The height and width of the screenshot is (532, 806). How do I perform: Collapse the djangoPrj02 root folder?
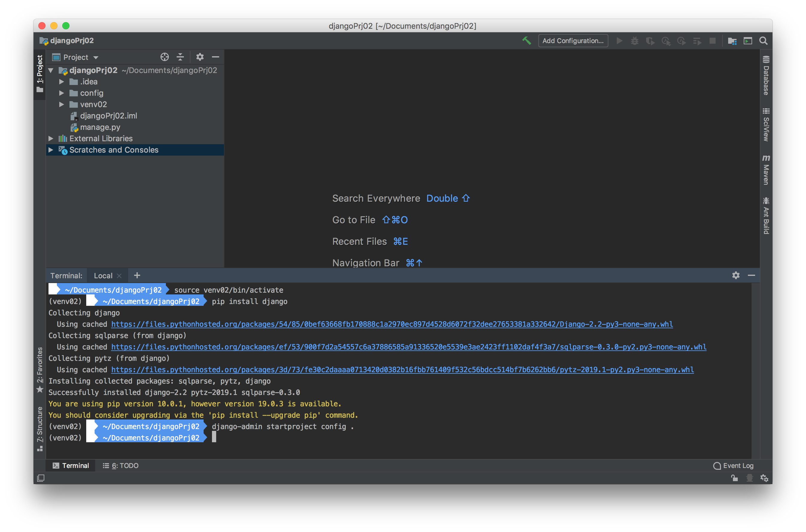(x=51, y=70)
